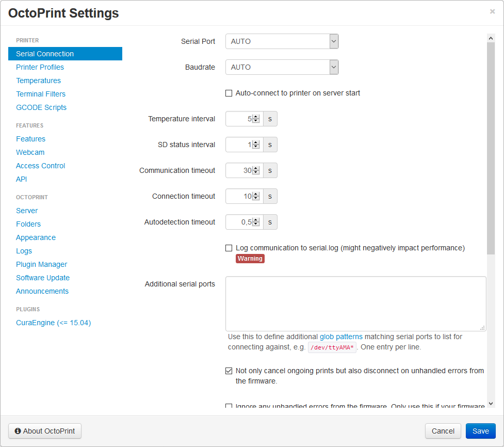Click the About OctoPrint button
This screenshot has height=447, width=504.
45,431
